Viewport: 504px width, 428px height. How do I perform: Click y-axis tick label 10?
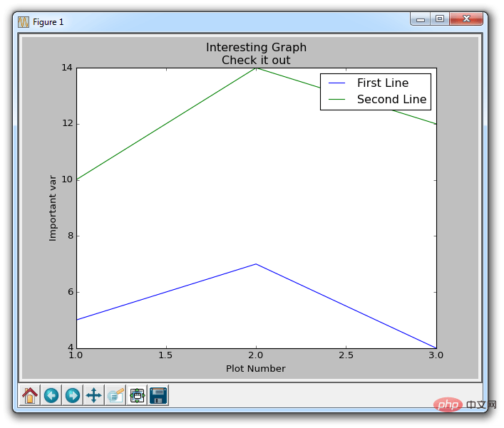(67, 179)
